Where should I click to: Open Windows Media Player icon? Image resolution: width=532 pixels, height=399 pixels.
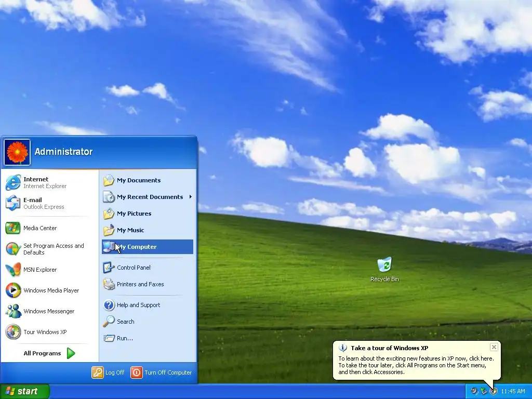13,290
